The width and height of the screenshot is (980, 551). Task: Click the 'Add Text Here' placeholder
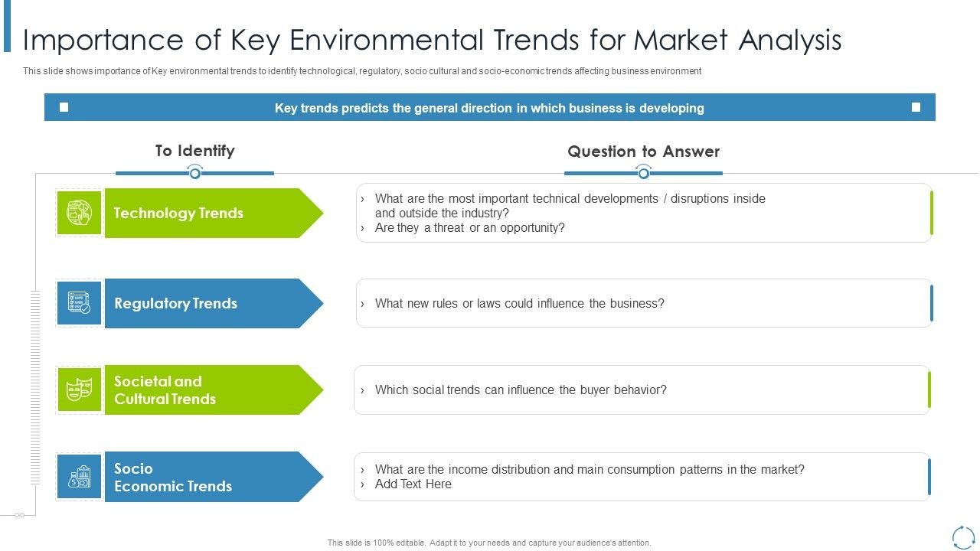[x=413, y=484]
